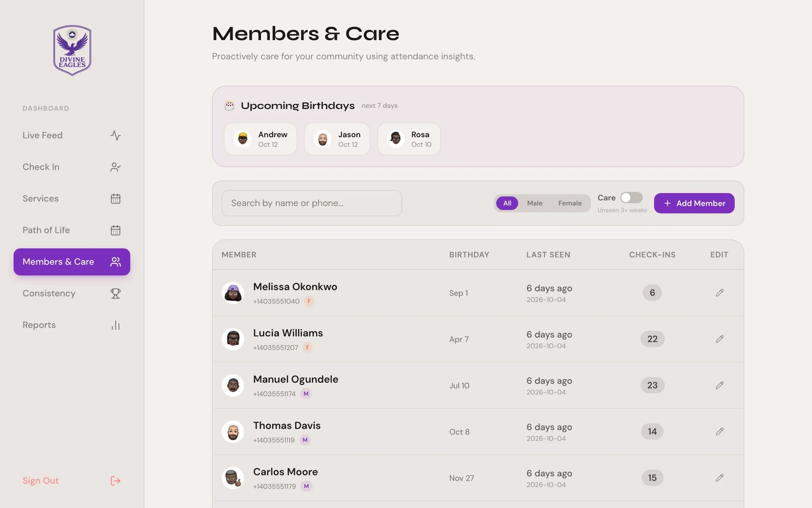Image resolution: width=812 pixels, height=508 pixels.
Task: Open the Services section
Action: point(72,199)
